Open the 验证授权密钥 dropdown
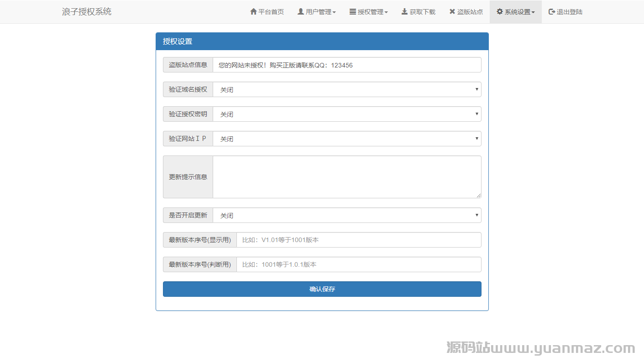Screen dimensions: 644x362 click(x=347, y=114)
